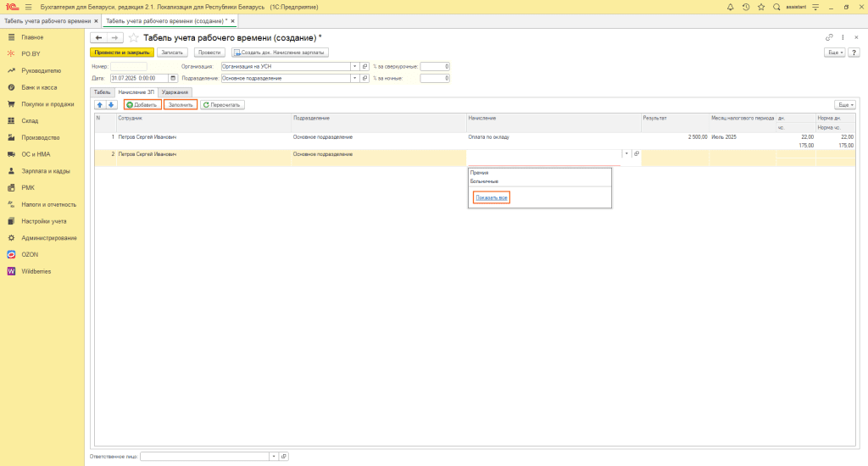The height and width of the screenshot is (466, 868).
Task: Add document to favorites star
Action: click(133, 37)
